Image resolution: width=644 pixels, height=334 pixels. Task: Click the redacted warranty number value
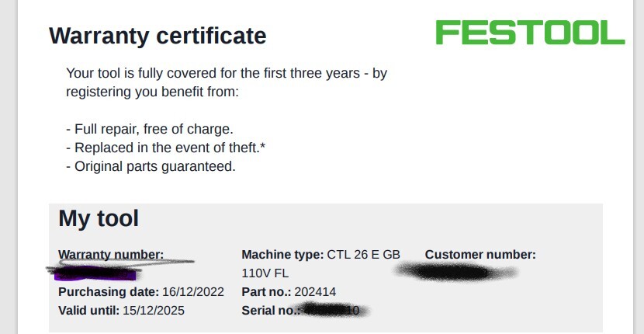pyautogui.click(x=93, y=273)
